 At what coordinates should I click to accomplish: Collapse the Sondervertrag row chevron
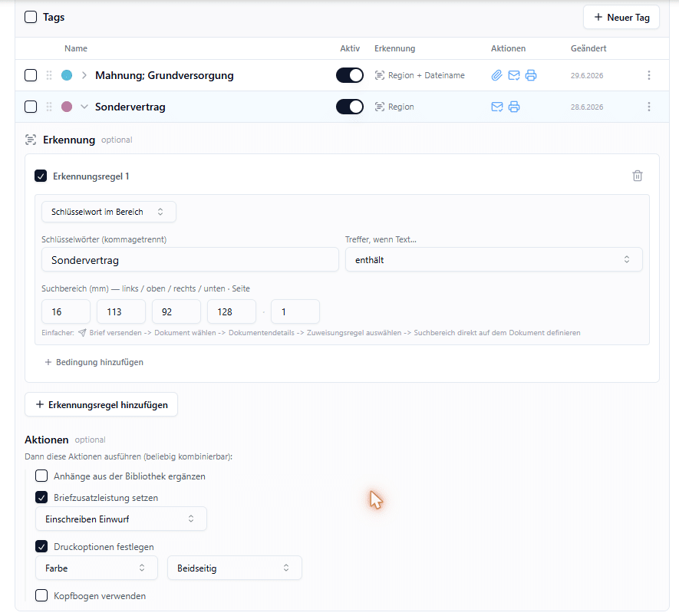[84, 107]
